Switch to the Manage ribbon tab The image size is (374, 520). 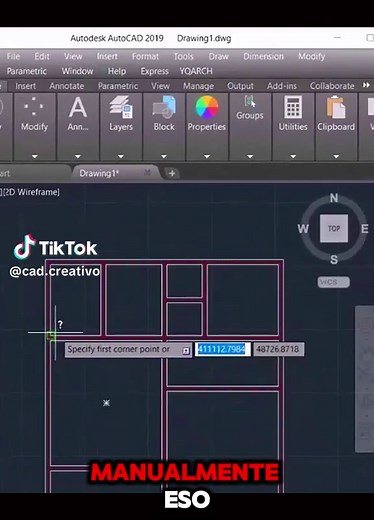pos(198,86)
